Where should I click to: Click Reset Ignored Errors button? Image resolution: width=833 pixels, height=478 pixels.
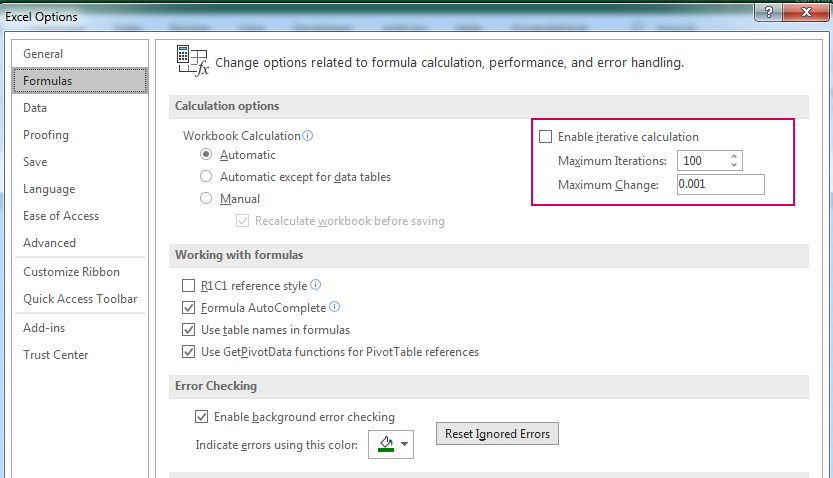pyautogui.click(x=497, y=434)
